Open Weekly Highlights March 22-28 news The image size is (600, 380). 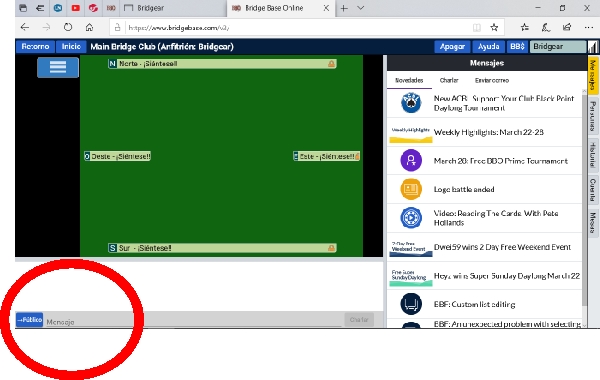tap(485, 132)
